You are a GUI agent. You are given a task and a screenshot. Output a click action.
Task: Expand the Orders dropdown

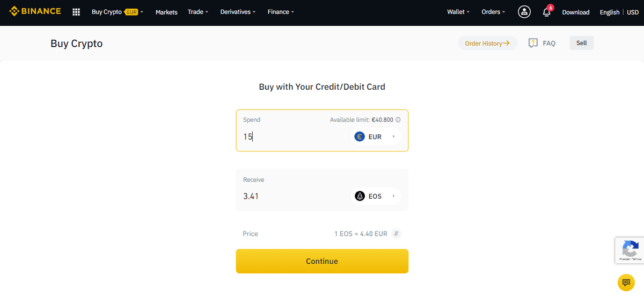tap(493, 12)
